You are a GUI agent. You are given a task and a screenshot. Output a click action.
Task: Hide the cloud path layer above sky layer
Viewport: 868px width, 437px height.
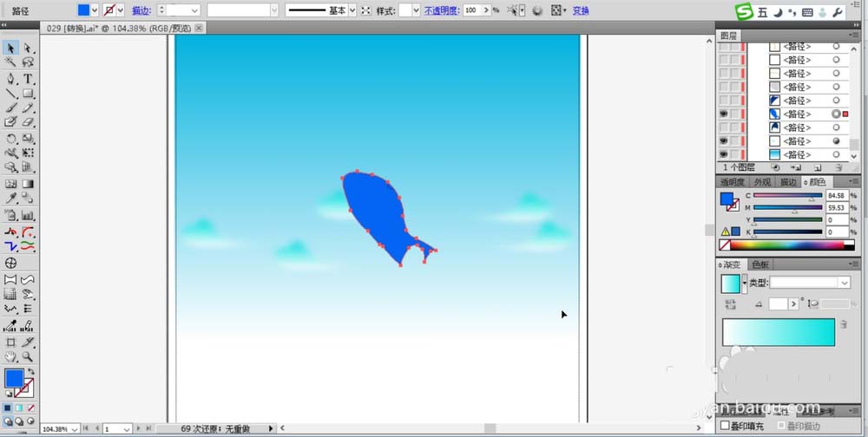click(x=723, y=141)
